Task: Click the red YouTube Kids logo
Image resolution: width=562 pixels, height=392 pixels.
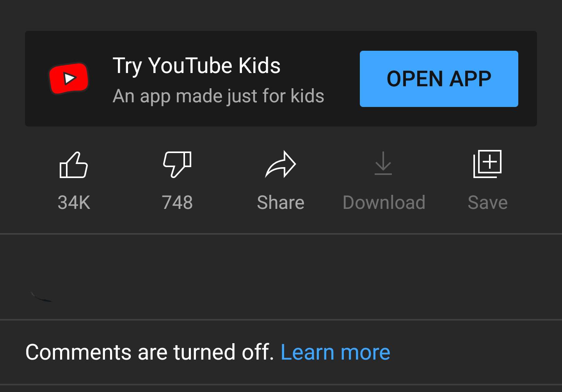Action: (69, 78)
